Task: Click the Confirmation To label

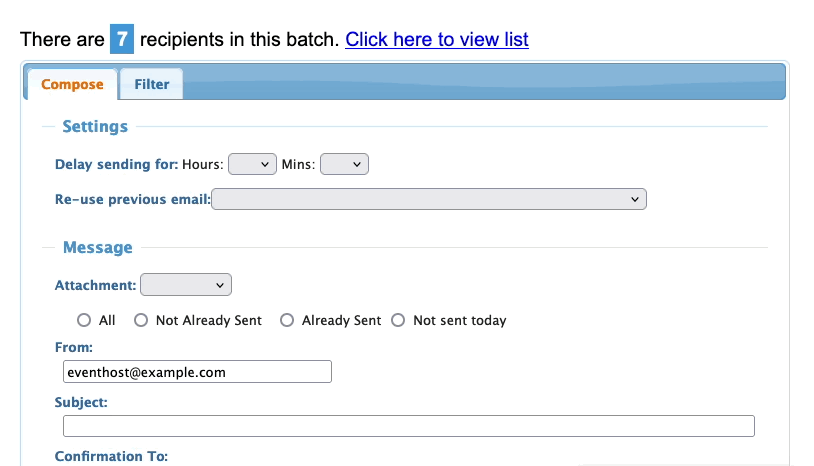Action: click(111, 456)
